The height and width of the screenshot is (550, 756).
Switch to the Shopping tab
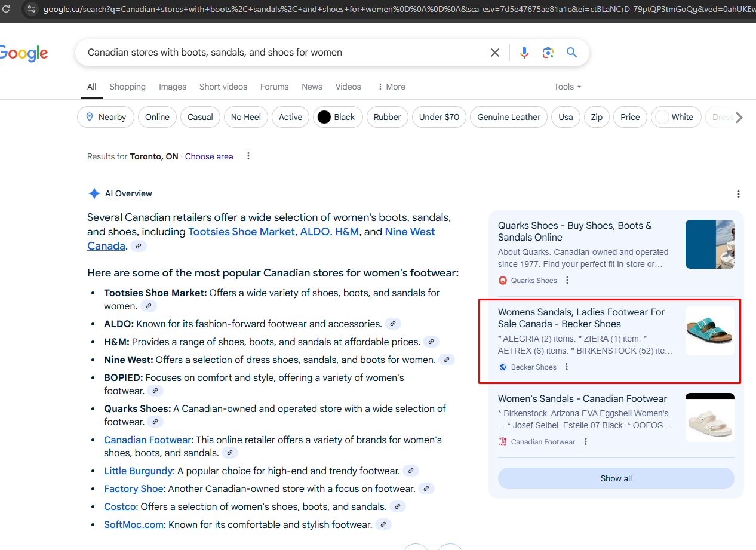[x=127, y=87]
